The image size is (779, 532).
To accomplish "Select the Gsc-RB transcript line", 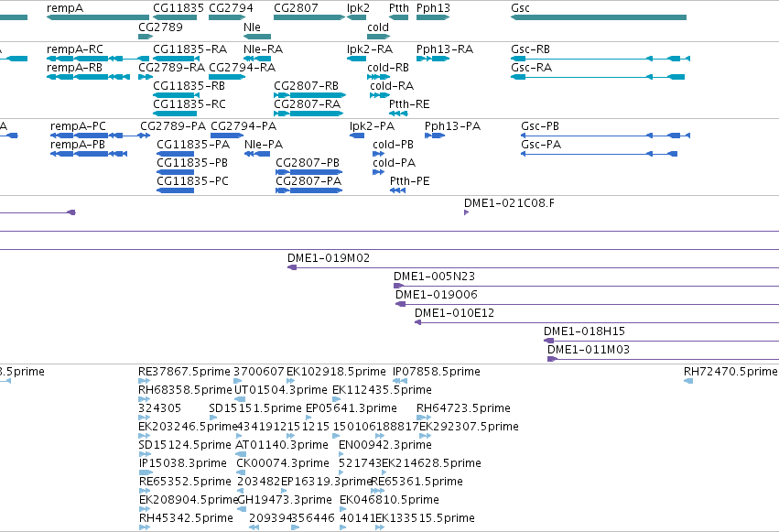I will 600,59.
